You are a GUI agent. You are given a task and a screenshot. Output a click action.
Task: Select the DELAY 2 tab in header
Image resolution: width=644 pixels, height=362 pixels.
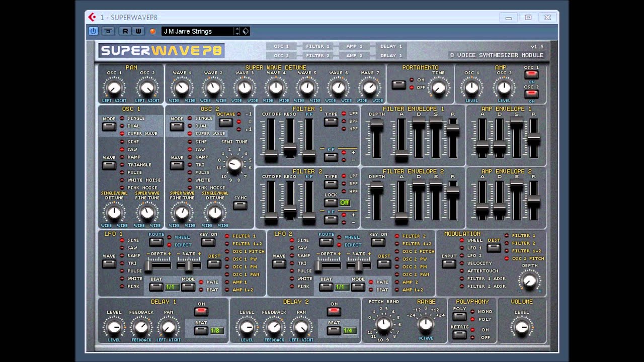pos(391,55)
